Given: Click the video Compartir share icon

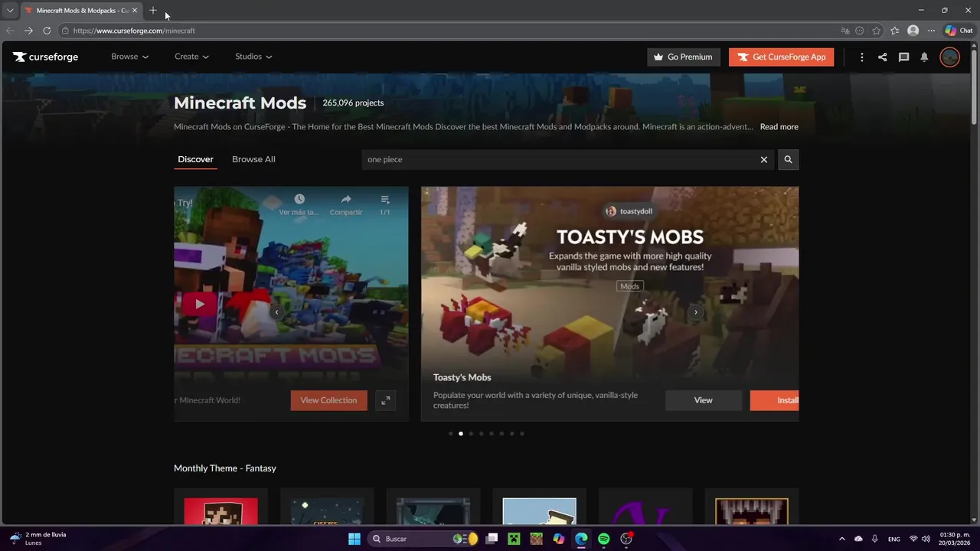Looking at the screenshot, I should (x=346, y=200).
